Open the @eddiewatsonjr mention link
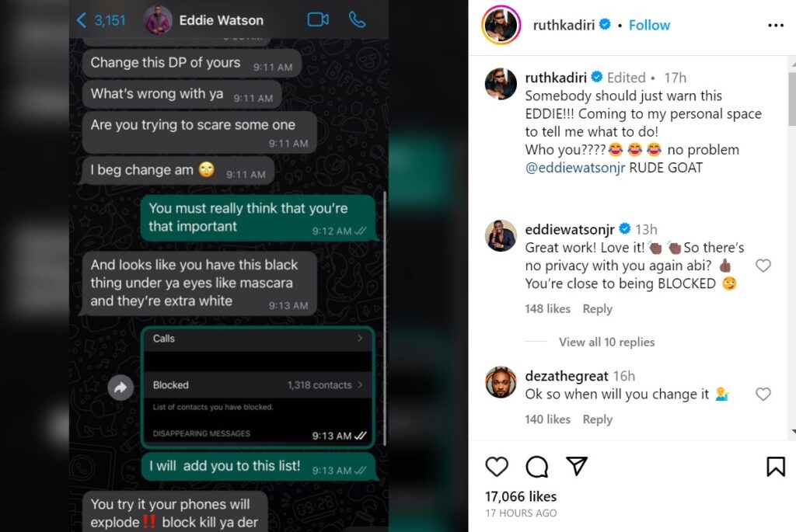Viewport: 796px width, 532px height. [574, 168]
